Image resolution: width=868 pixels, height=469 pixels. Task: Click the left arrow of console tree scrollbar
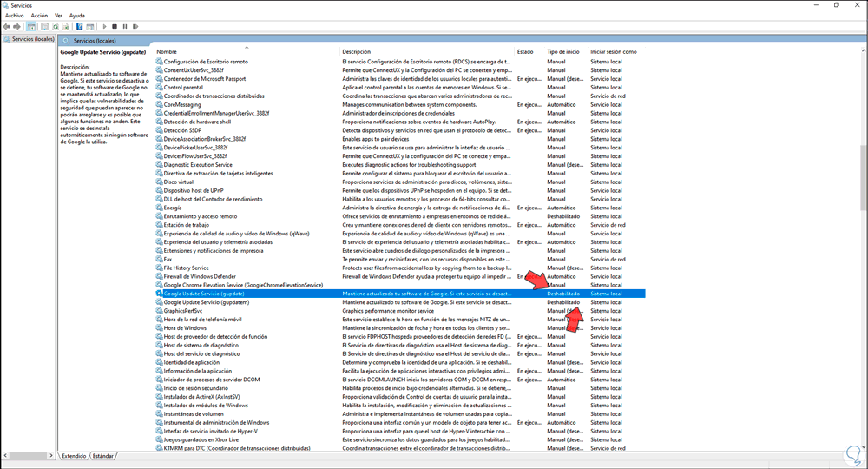pyautogui.click(x=5, y=455)
